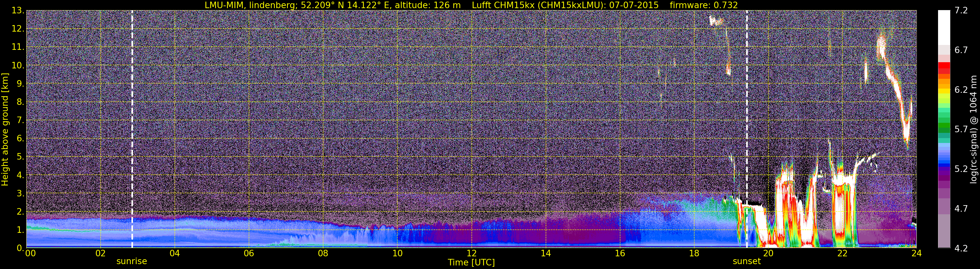Click the "Height above ground [km]" axis label

(5, 129)
